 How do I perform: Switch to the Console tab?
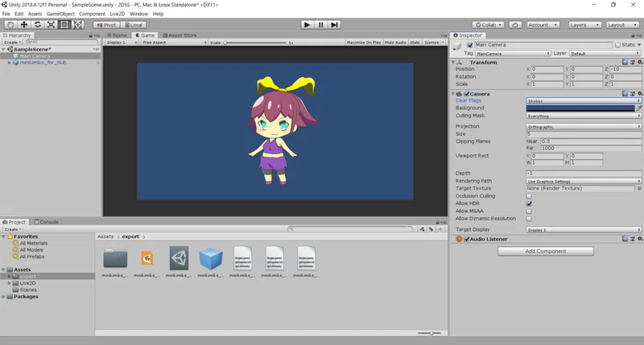pyautogui.click(x=46, y=222)
